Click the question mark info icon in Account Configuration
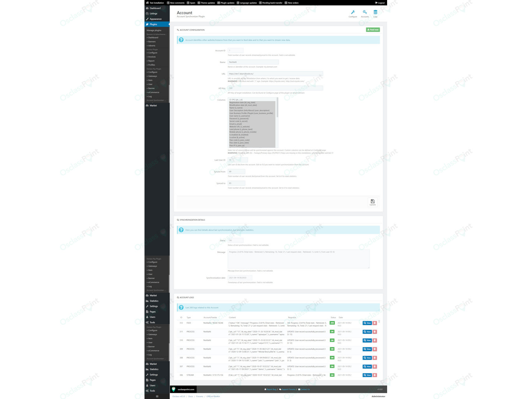 pyautogui.click(x=181, y=40)
